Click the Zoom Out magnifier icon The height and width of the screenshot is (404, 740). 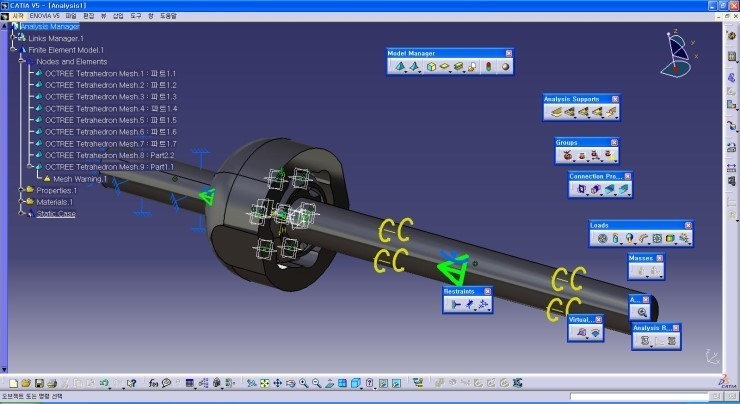[x=316, y=383]
